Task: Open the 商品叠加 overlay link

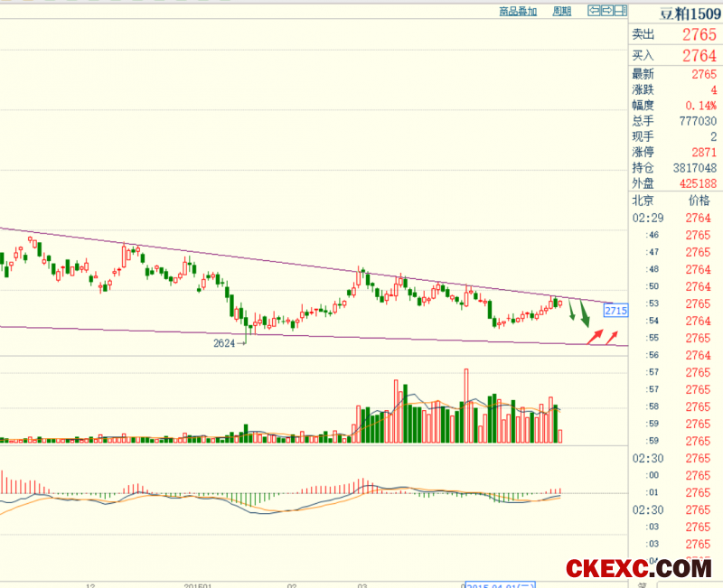Action: click(518, 12)
